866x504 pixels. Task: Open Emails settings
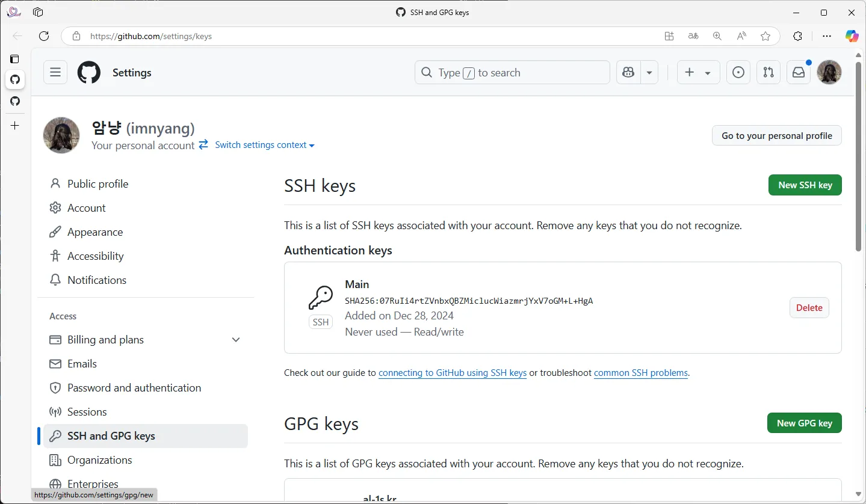146,364
